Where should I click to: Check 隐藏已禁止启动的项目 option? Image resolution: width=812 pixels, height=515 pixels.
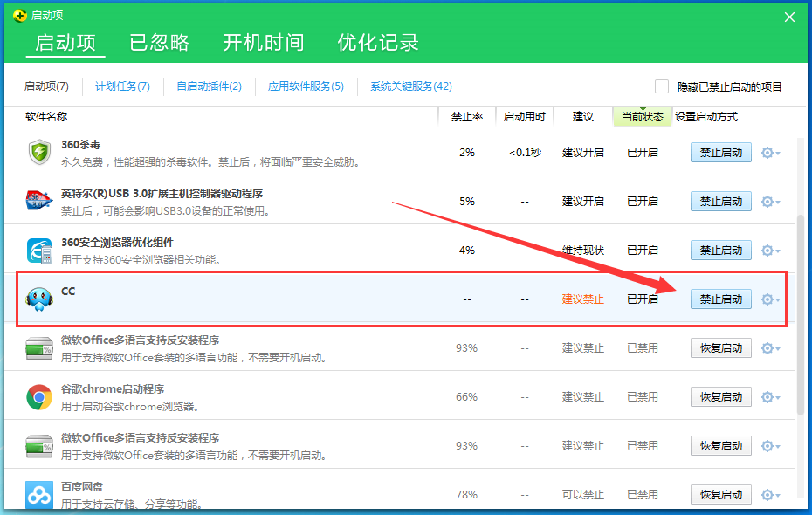(x=662, y=86)
